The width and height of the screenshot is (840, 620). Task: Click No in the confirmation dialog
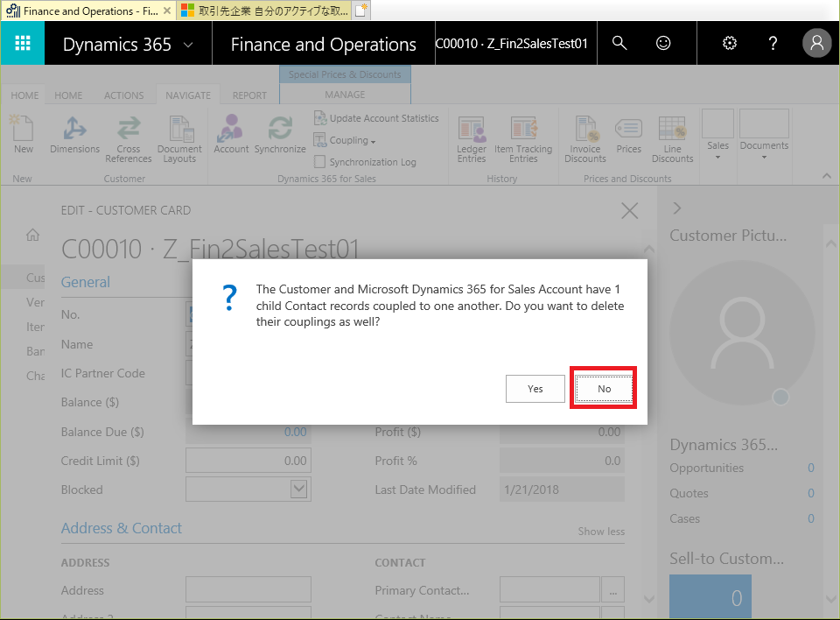coord(604,389)
